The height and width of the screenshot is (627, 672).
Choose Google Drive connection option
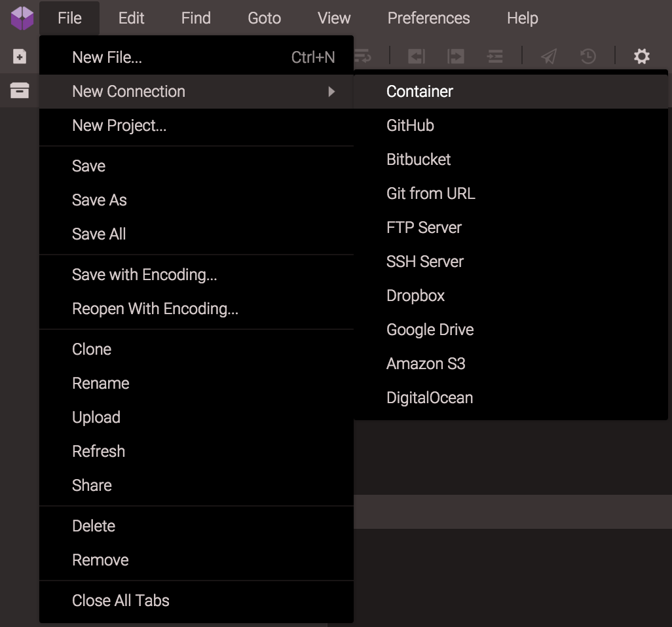click(x=430, y=330)
